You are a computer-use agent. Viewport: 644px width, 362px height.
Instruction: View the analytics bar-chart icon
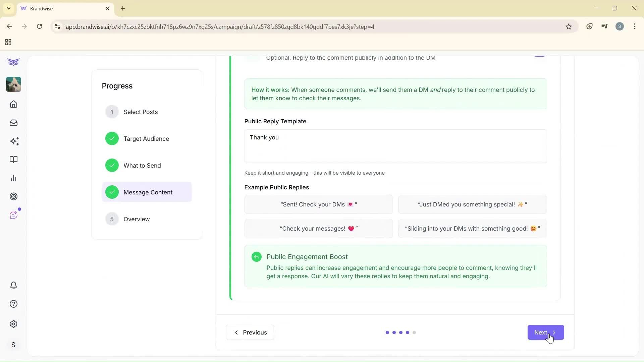(13, 178)
